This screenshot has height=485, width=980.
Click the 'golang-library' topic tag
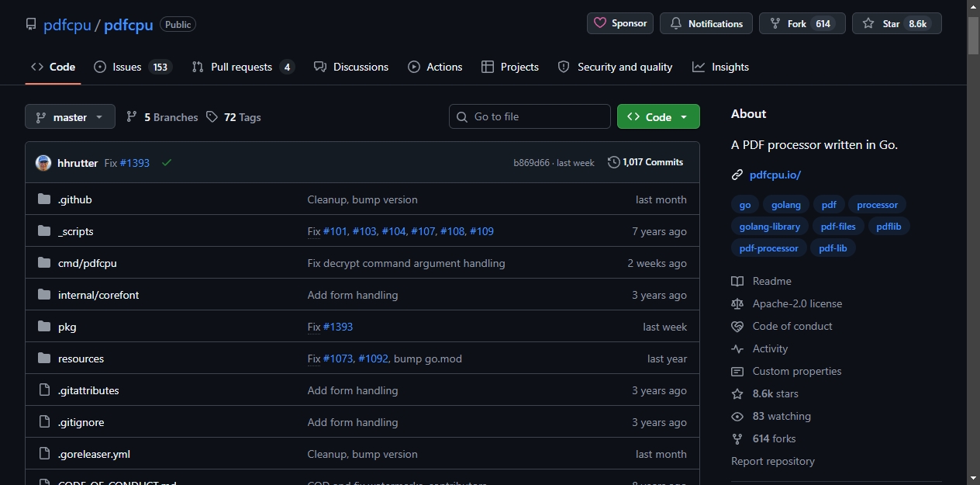pos(770,227)
